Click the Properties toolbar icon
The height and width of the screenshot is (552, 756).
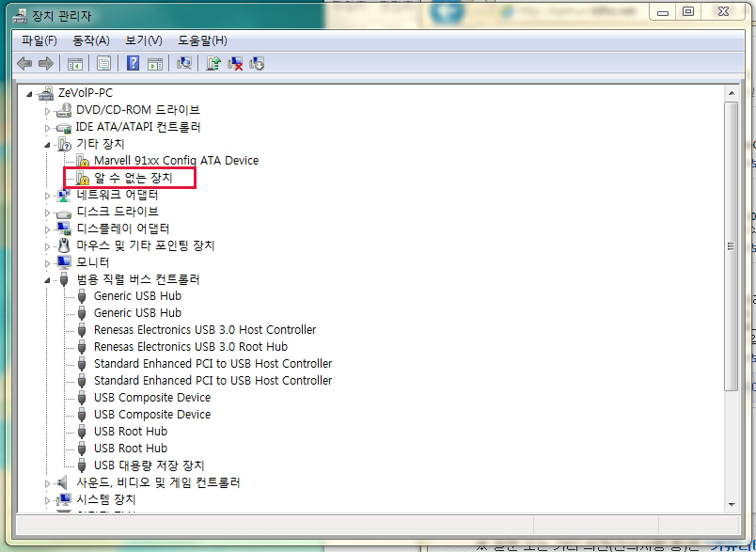tap(103, 63)
